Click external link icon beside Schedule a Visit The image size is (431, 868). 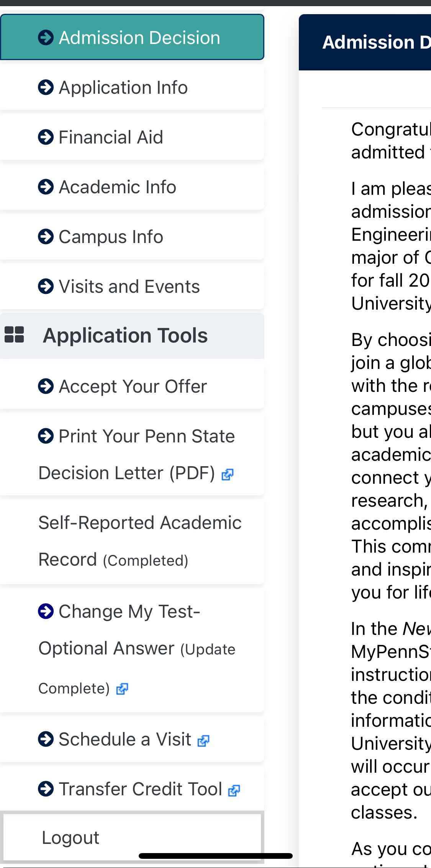pyautogui.click(x=203, y=741)
